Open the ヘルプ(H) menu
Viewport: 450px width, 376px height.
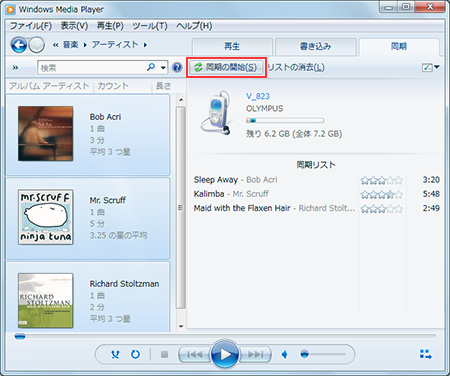(x=194, y=26)
